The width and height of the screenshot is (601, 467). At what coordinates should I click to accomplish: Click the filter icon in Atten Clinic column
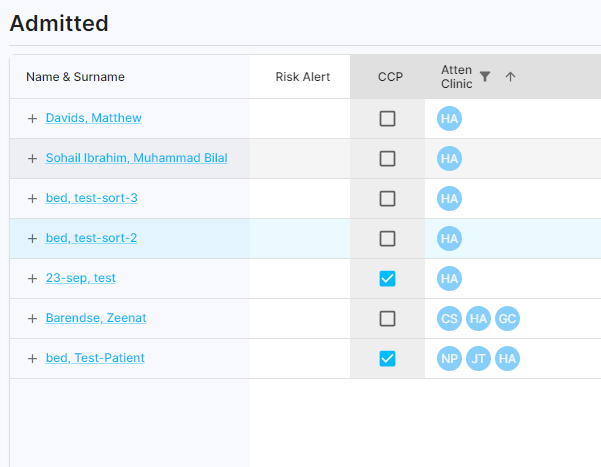[x=485, y=77]
